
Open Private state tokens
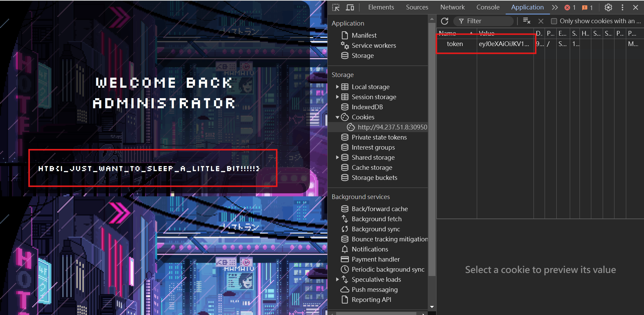coord(379,137)
